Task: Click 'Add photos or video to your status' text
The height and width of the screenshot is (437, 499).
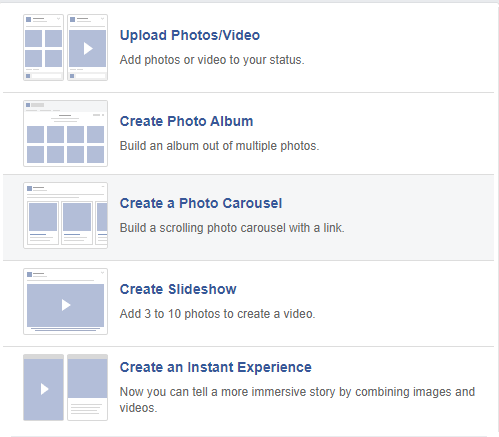Action: [x=212, y=60]
